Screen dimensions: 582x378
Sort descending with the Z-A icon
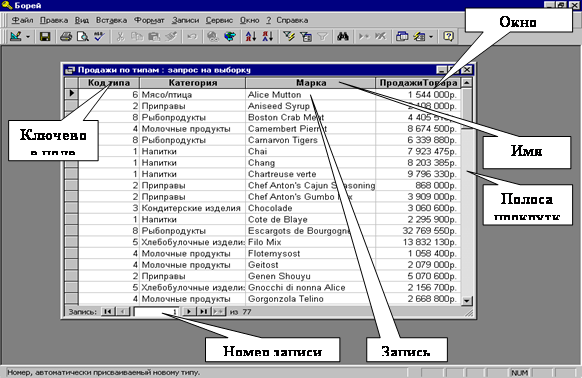[x=268, y=36]
